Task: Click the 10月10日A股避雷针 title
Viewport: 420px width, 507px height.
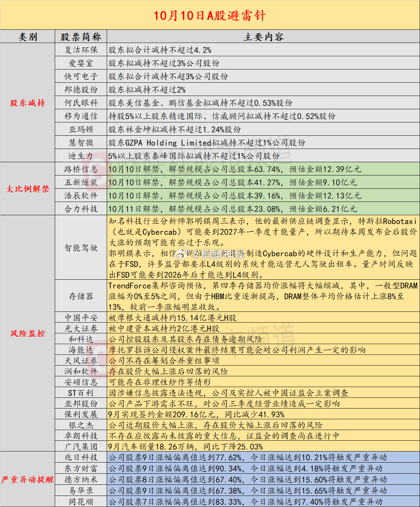Action: click(x=210, y=15)
